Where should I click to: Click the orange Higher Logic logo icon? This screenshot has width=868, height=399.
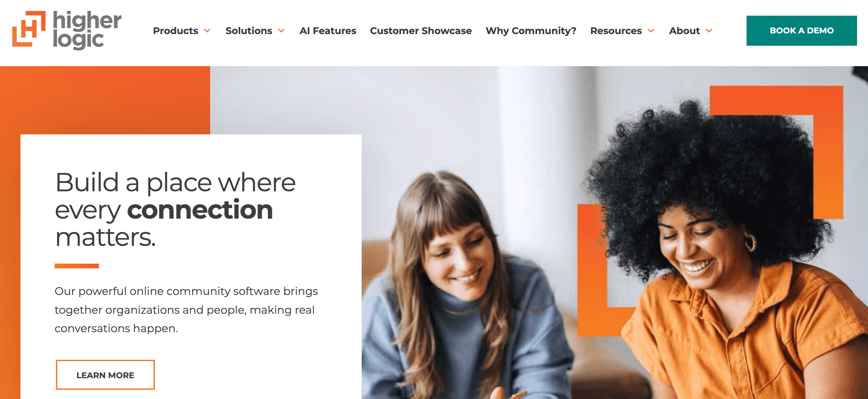tap(29, 29)
